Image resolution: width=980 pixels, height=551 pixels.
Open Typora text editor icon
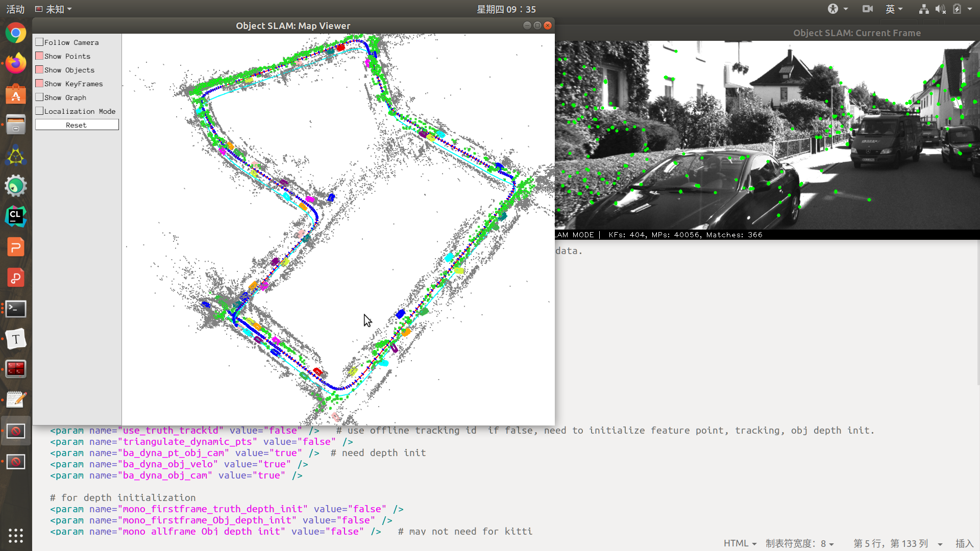click(16, 339)
